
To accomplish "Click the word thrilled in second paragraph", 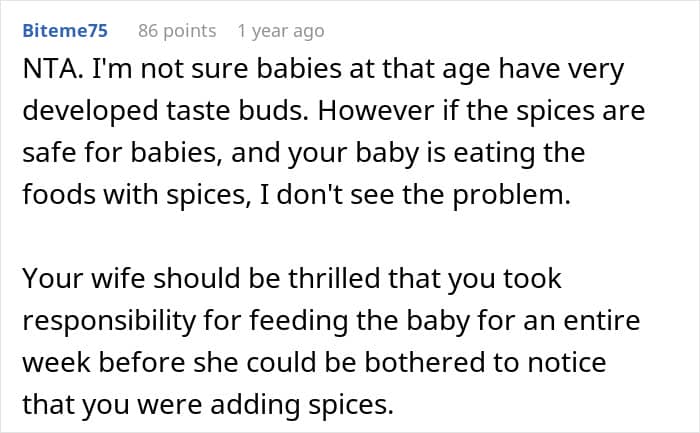I will [x=333, y=279].
